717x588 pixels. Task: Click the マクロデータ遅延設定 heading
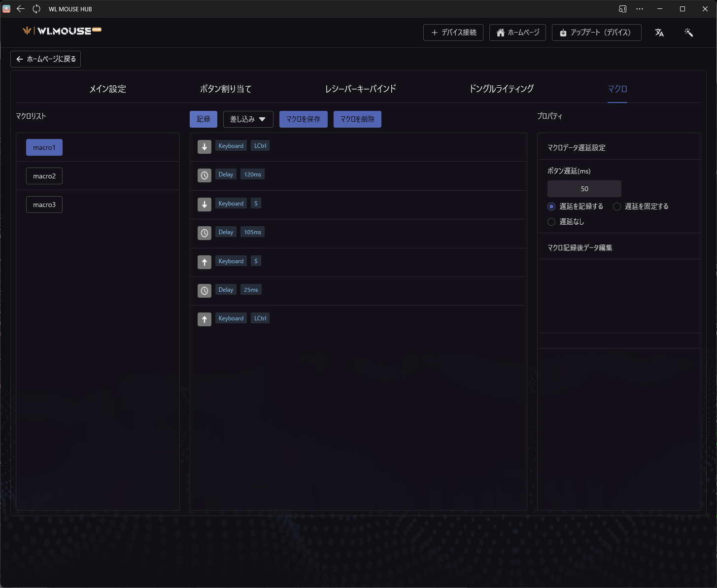point(577,148)
